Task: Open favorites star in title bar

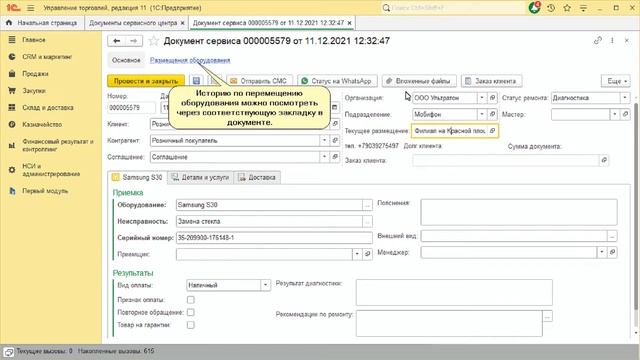Action: tap(567, 8)
